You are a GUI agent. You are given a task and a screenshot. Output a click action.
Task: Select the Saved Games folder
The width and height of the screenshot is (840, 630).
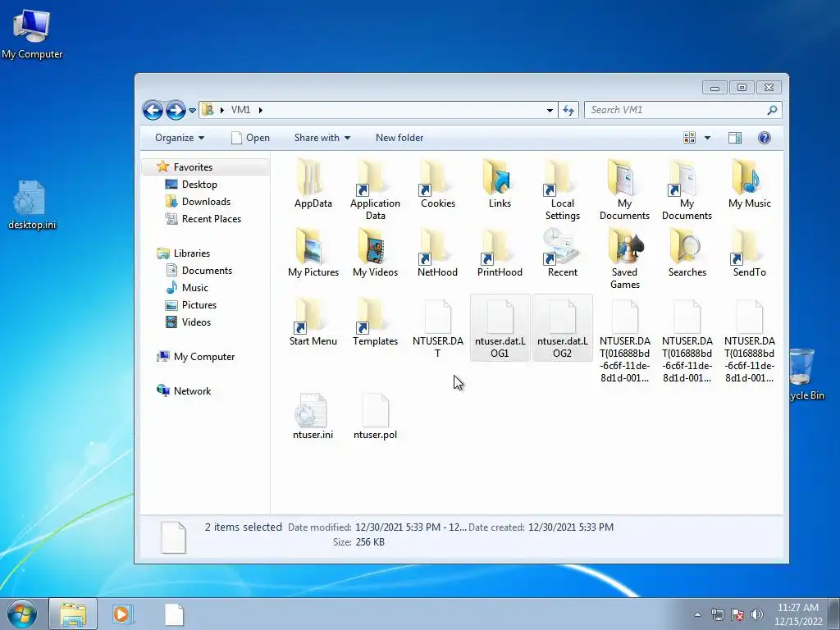pyautogui.click(x=624, y=259)
